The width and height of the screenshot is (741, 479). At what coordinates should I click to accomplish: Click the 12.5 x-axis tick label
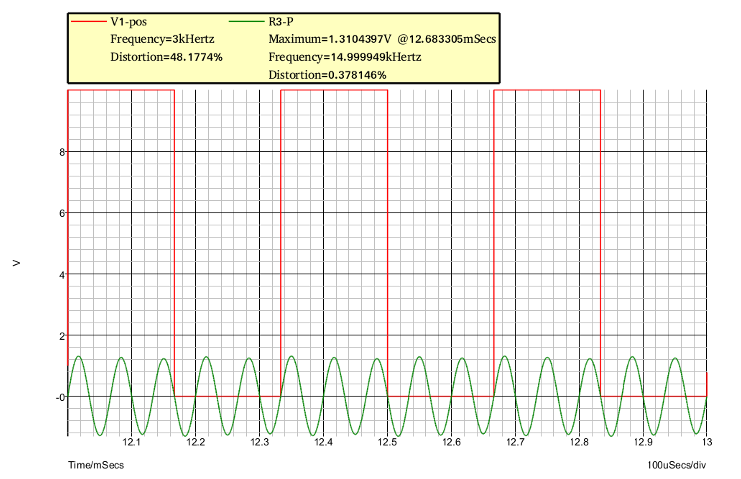(387, 442)
